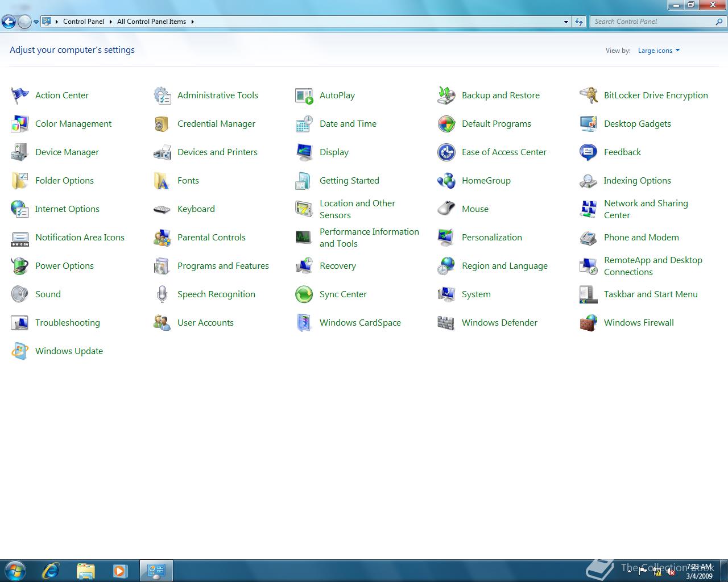Open the HomeGroup icon
This screenshot has width=728, height=582.
446,181
